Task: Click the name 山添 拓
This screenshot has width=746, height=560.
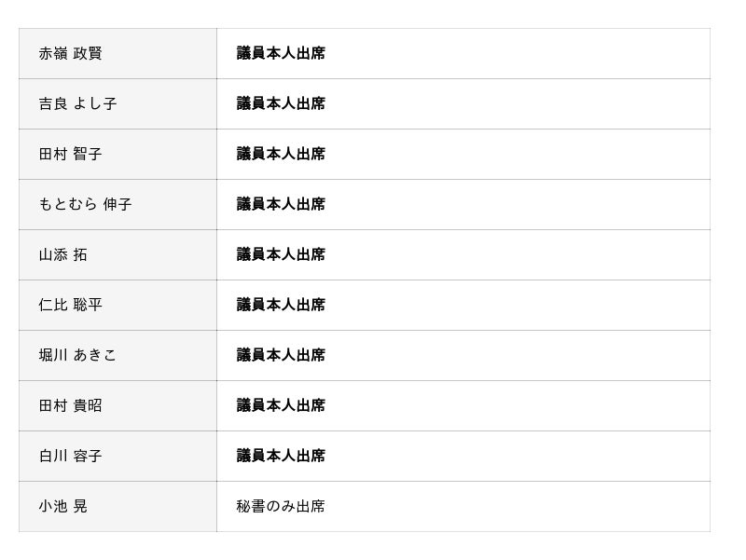Action: pyautogui.click(x=63, y=255)
